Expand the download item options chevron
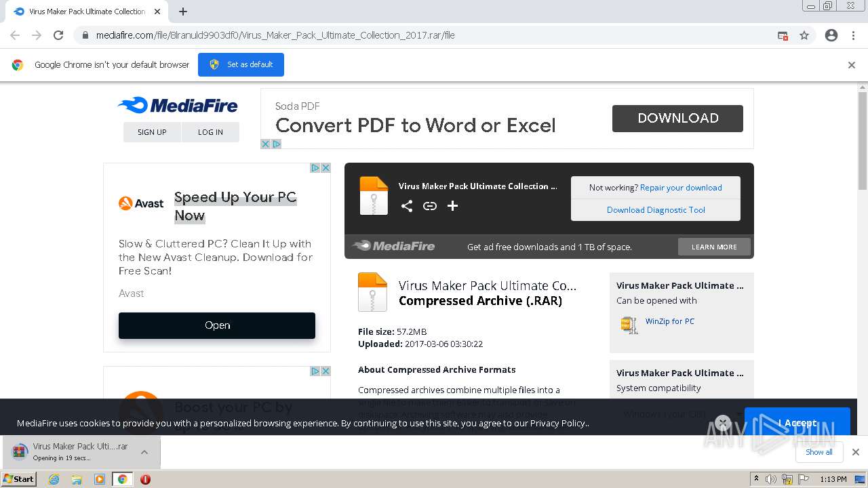The image size is (868, 488). [144, 452]
